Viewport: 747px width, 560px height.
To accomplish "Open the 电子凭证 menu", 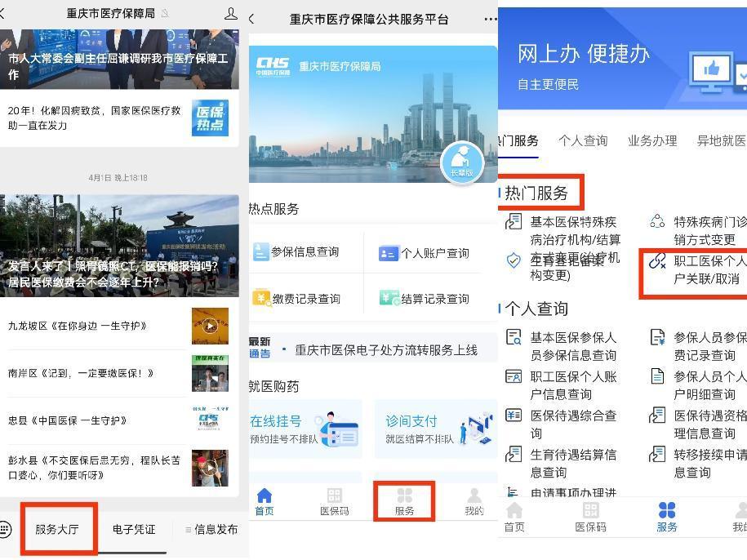I will 134,529.
